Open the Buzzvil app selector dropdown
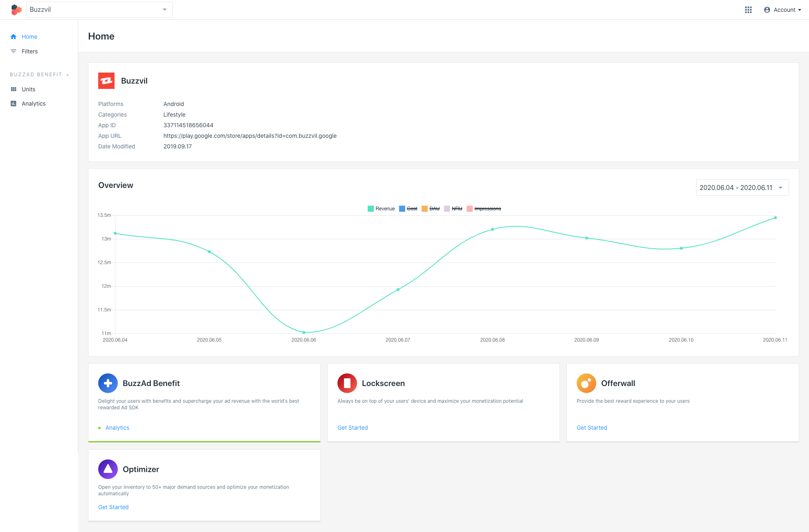809x532 pixels. 99,10
